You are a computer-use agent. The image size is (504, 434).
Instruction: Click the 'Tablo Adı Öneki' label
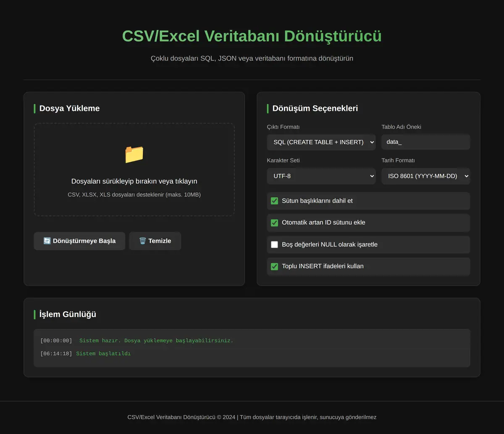tap(401, 127)
